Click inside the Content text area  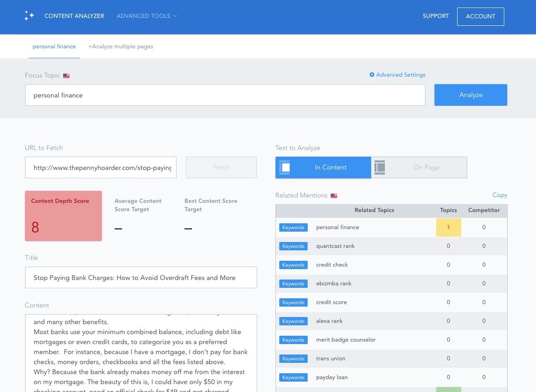[141, 353]
